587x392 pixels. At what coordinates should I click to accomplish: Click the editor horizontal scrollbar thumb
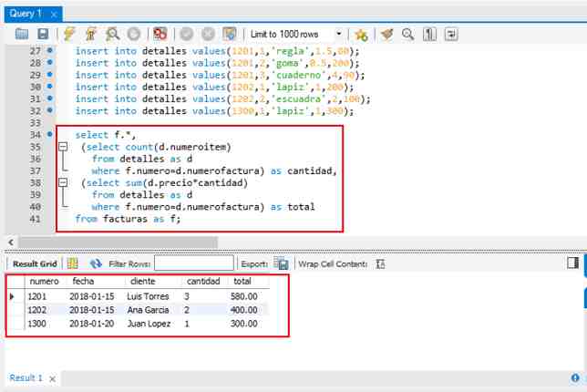118,242
